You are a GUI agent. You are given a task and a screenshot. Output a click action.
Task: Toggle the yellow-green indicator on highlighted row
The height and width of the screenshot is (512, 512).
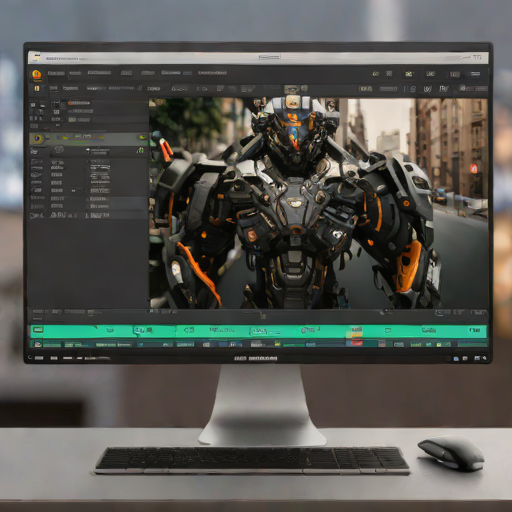(x=142, y=137)
